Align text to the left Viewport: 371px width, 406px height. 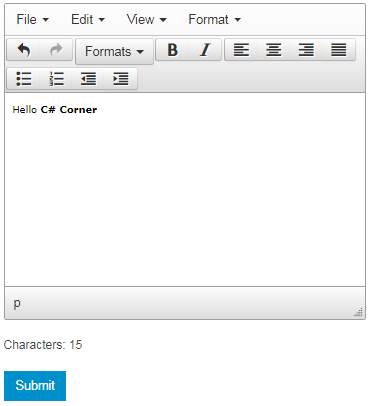pos(241,50)
